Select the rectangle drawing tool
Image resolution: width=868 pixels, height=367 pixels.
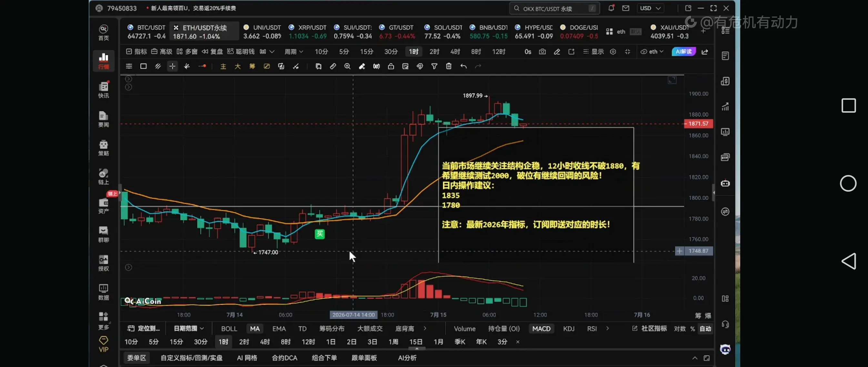click(x=143, y=66)
